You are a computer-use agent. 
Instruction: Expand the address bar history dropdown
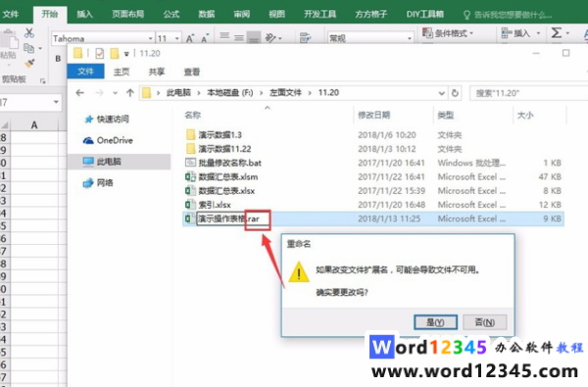(442, 93)
